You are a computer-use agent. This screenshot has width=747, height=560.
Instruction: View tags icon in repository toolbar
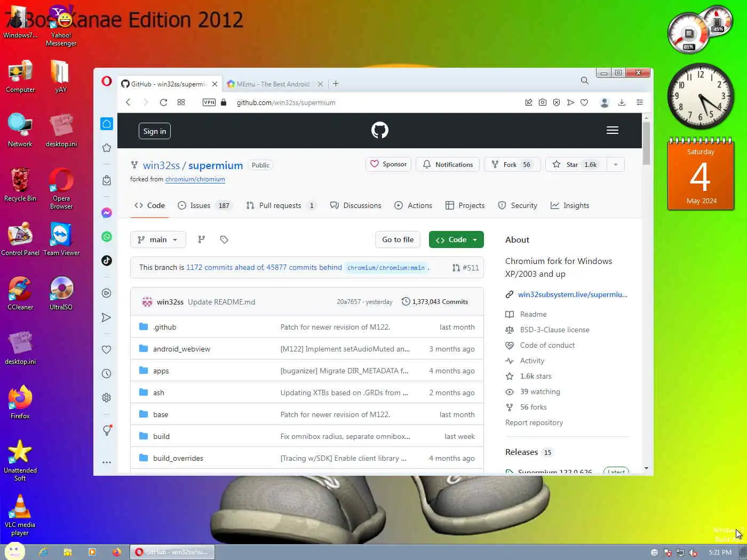224,239
